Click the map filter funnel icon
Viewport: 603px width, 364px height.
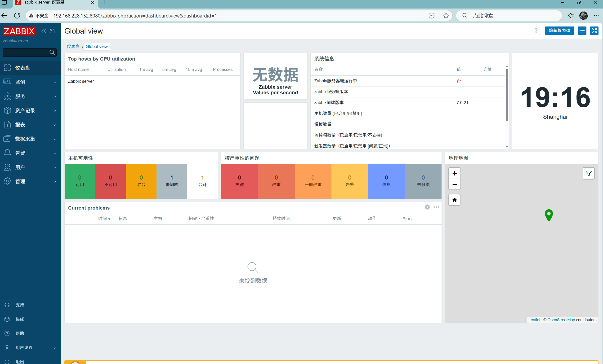coord(588,173)
